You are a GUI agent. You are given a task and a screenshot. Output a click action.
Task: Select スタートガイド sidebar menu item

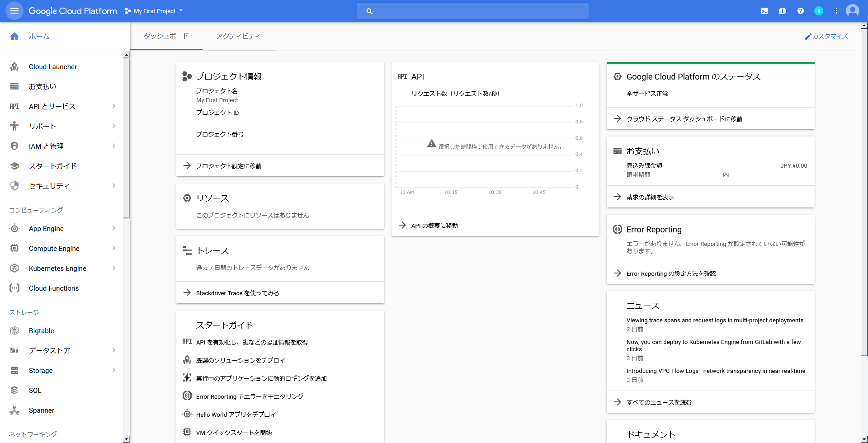pos(61,166)
